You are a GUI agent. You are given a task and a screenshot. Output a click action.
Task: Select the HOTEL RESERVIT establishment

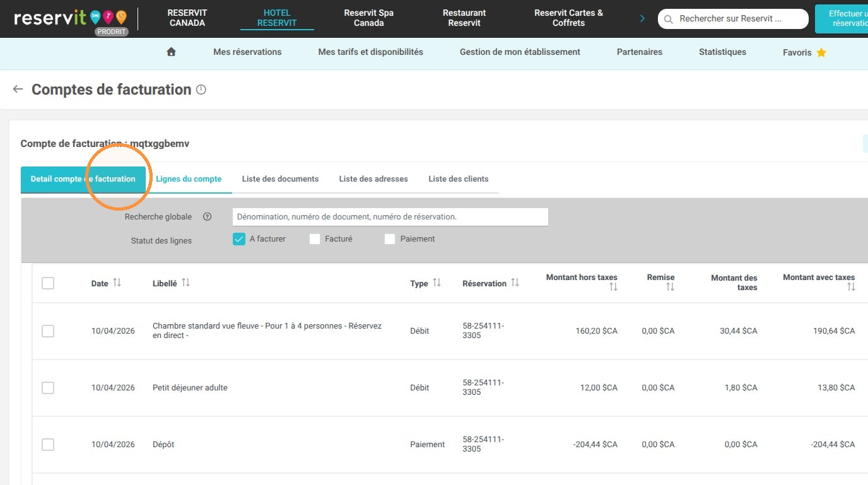[x=277, y=18]
